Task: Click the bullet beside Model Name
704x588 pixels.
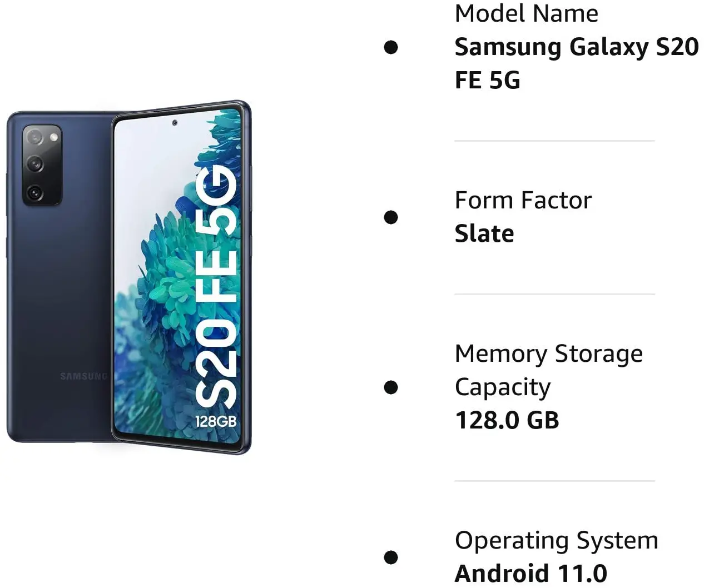Action: [391, 47]
